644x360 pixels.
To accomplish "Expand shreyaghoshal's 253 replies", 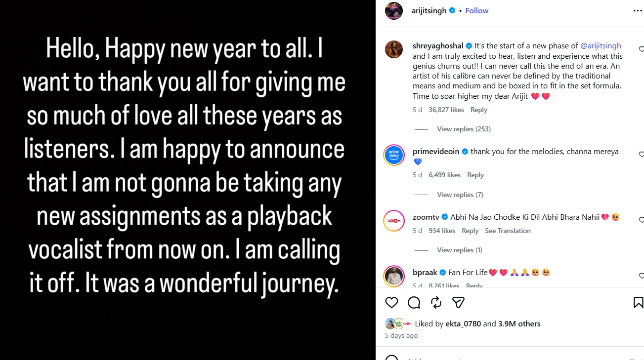I will [464, 129].
